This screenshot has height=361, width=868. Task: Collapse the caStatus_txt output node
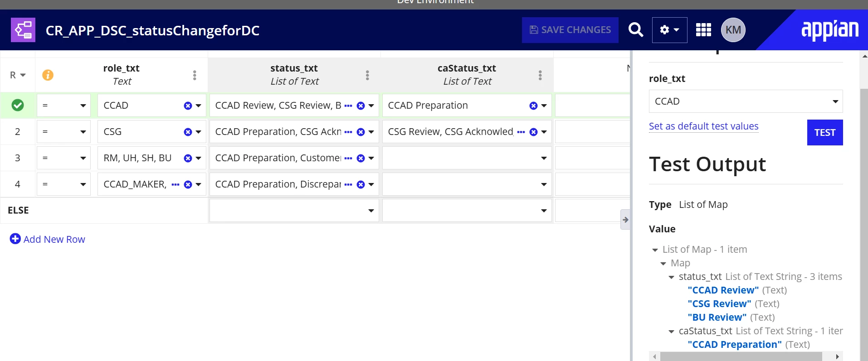click(671, 332)
